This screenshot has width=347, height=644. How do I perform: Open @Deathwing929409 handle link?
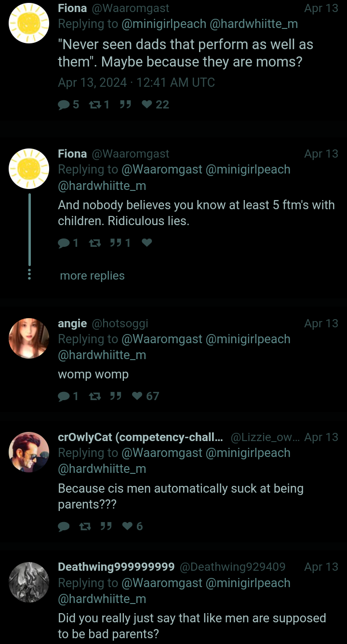233,567
